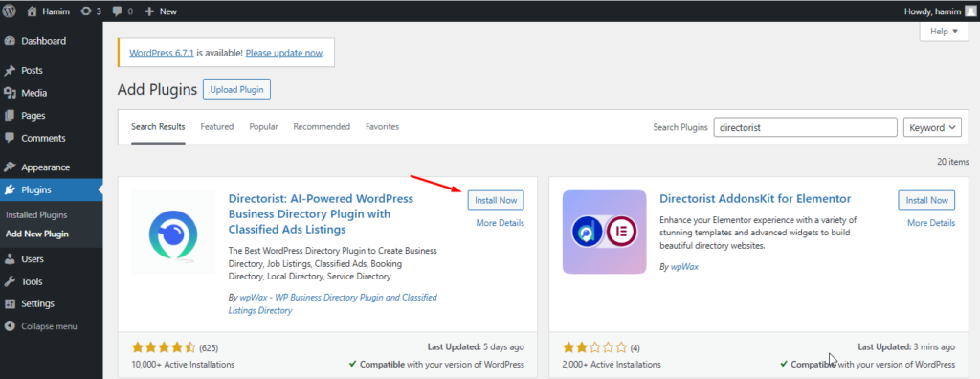The image size is (980, 379).
Task: Click the 20 items count text
Action: click(x=952, y=162)
